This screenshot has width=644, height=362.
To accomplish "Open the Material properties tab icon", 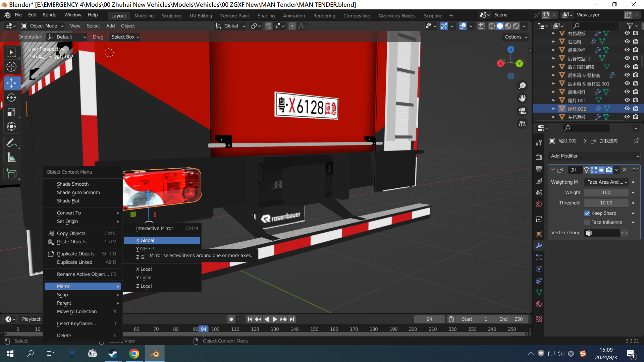I will tap(539, 304).
